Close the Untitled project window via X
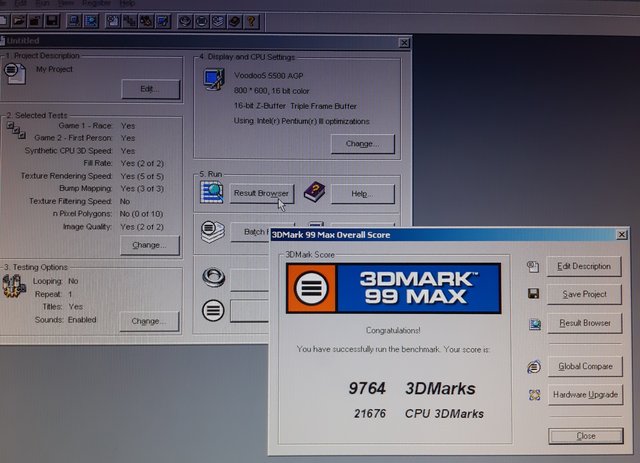Viewport: 640px width, 463px height. click(x=404, y=42)
